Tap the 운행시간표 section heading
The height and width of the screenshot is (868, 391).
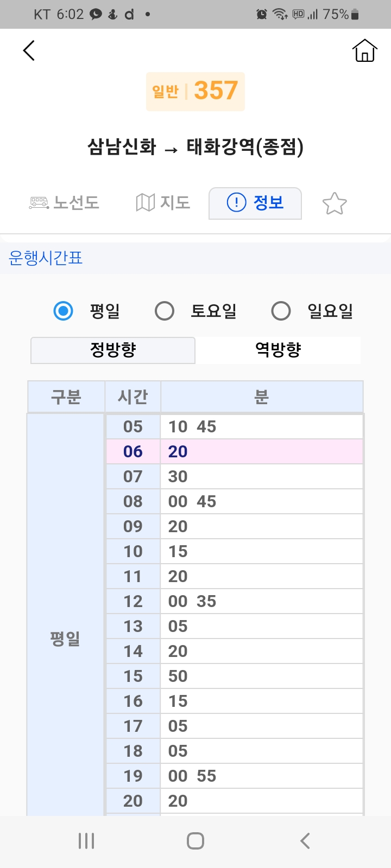coord(46,258)
